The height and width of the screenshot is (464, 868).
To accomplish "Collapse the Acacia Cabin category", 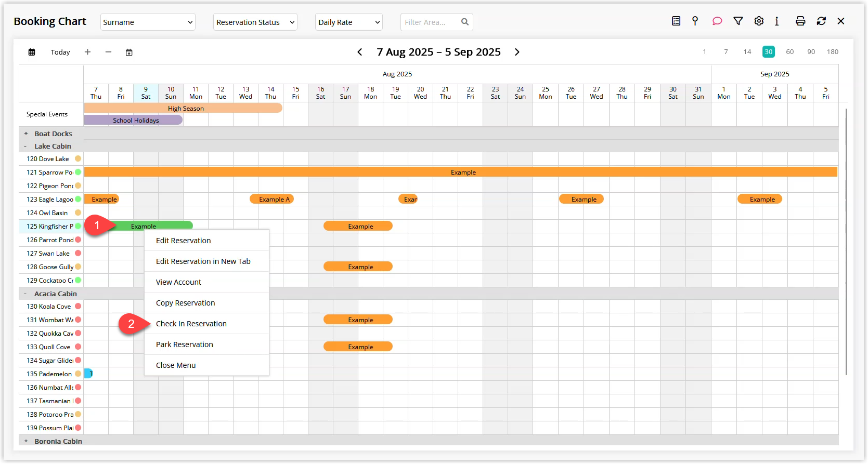I will (x=25, y=294).
